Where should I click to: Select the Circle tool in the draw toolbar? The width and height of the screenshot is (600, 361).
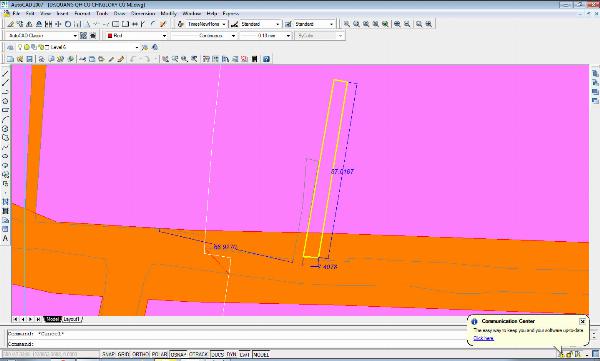click(x=5, y=129)
